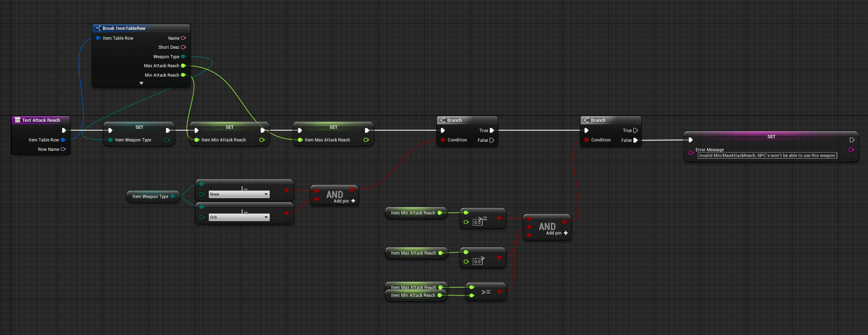This screenshot has width=868, height=335.
Task: Open the Orb enum dropdown
Action: click(x=239, y=217)
